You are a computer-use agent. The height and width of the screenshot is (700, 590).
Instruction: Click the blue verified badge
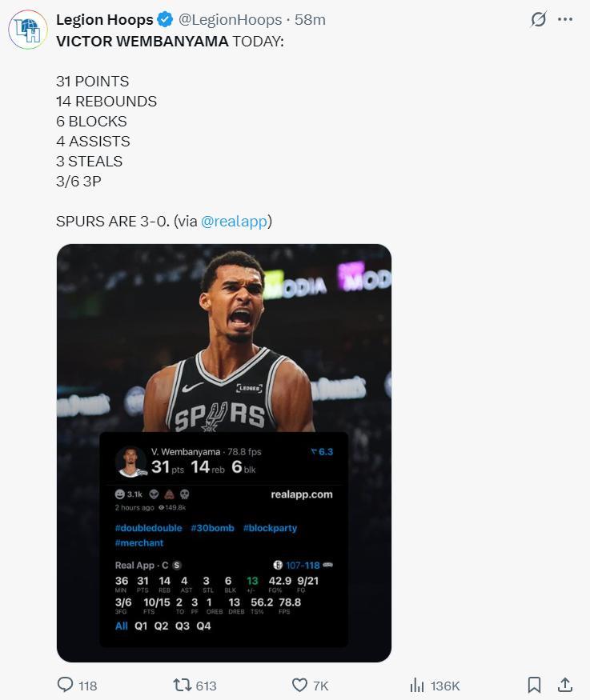[x=165, y=20]
